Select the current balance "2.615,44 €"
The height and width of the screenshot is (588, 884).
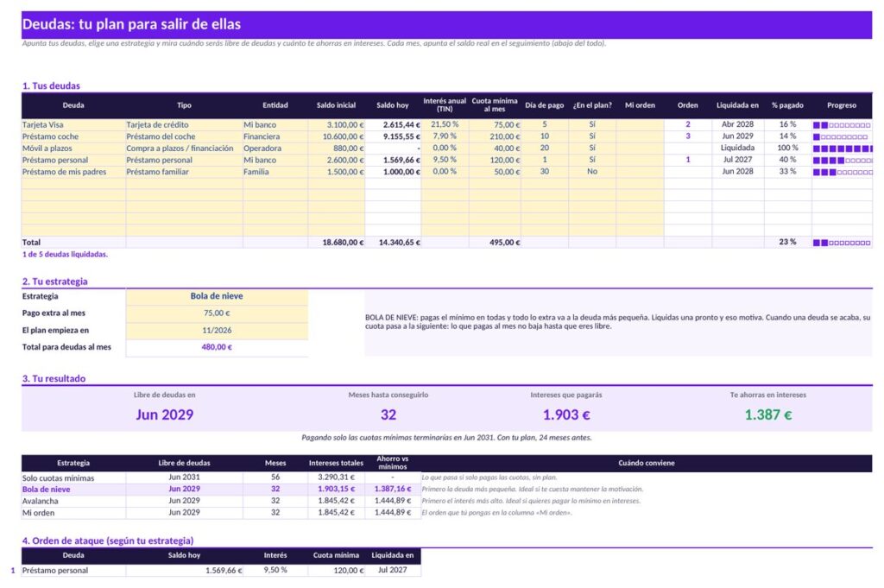coord(393,124)
